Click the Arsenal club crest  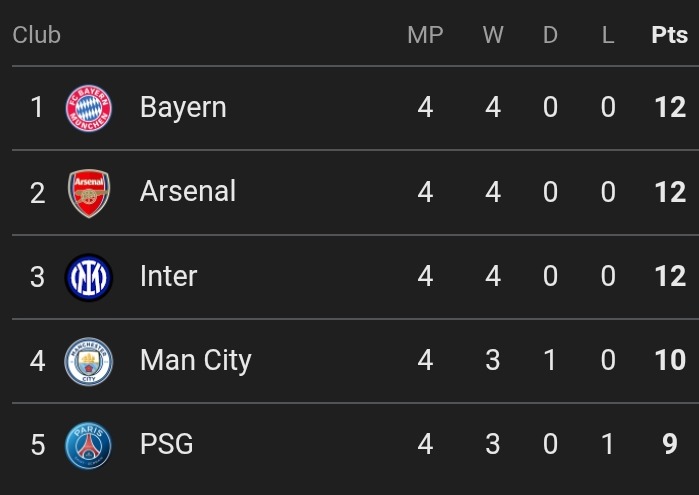[x=89, y=192]
